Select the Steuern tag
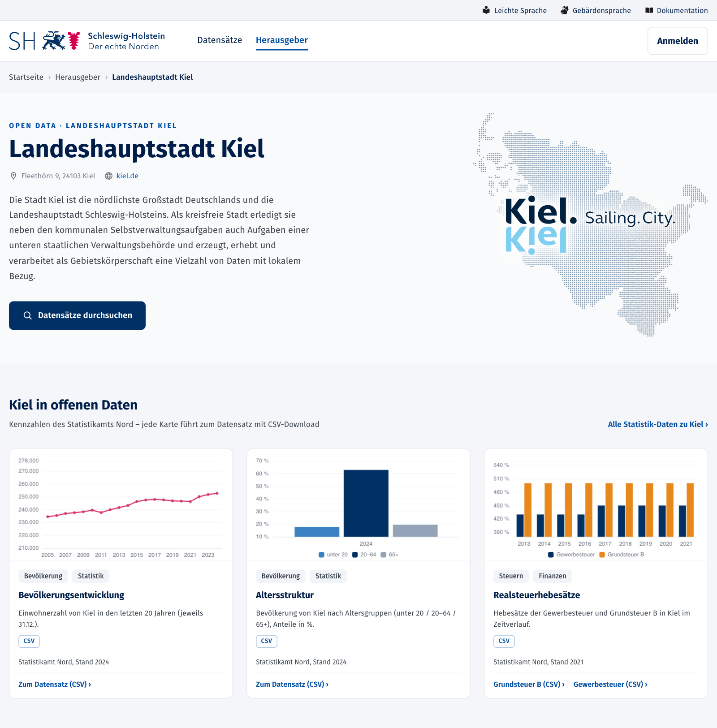Image resolution: width=717 pixels, height=728 pixels. coord(511,576)
